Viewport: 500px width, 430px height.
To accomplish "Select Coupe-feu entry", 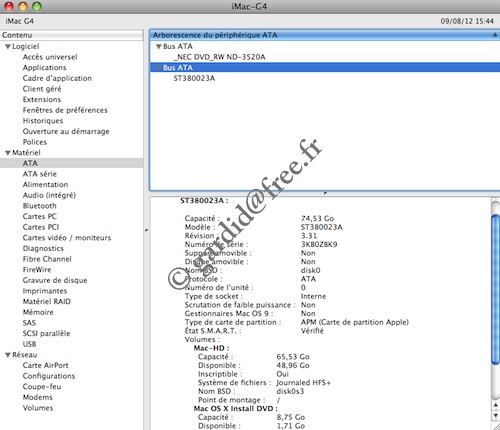I will click(42, 387).
